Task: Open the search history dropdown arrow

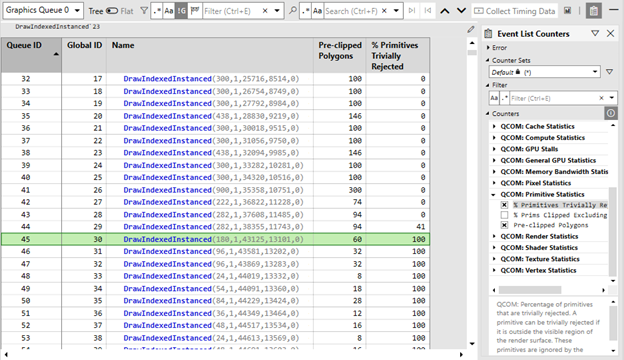Action: (396, 11)
